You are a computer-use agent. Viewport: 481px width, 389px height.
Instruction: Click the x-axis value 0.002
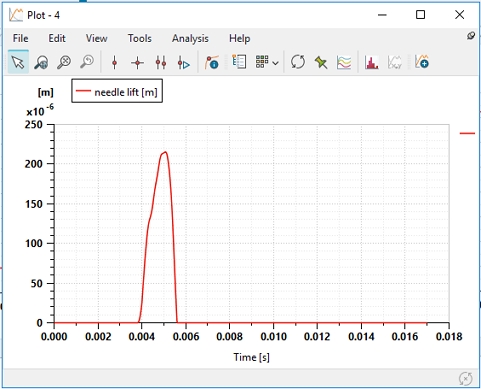click(98, 337)
